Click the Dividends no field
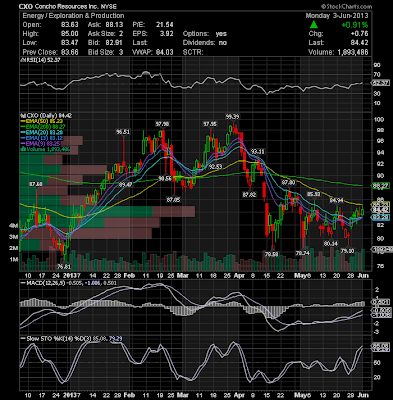 coord(205,43)
